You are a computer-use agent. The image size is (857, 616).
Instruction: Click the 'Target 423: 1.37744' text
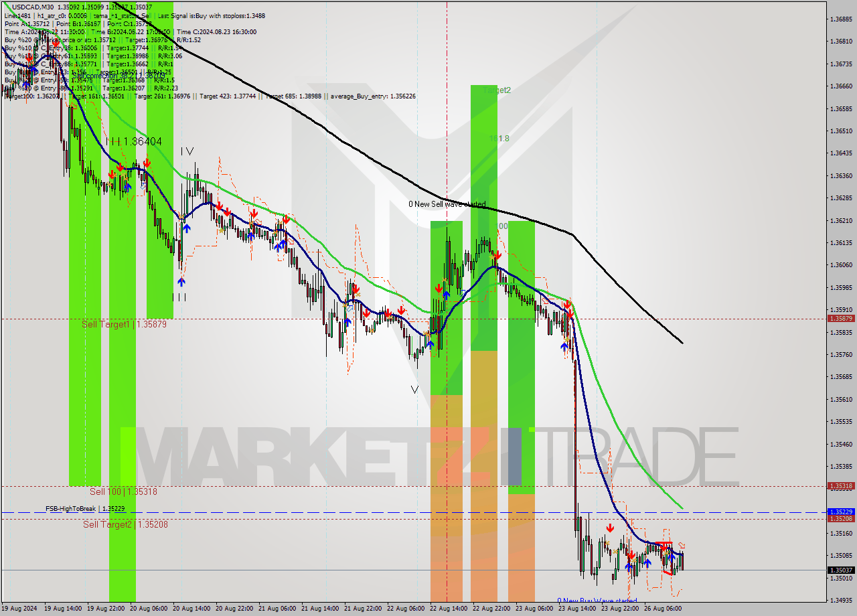click(228, 96)
